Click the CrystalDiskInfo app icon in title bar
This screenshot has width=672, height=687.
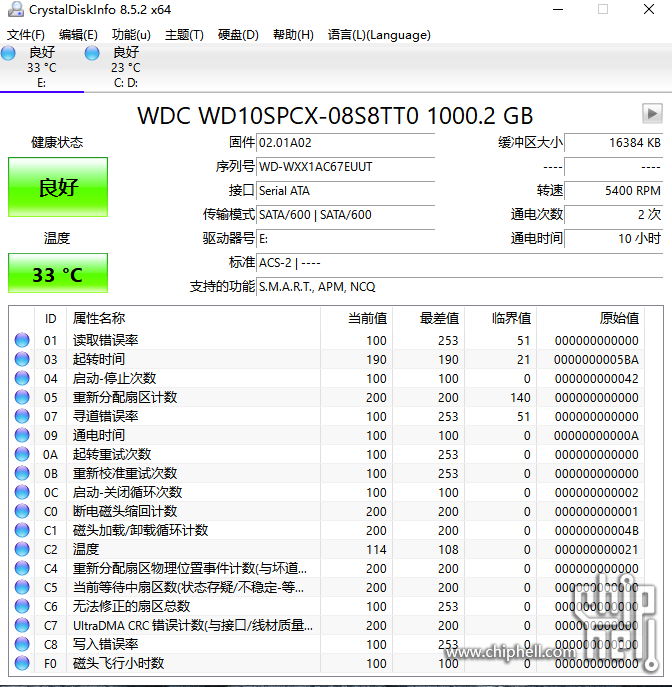(x=16, y=9)
